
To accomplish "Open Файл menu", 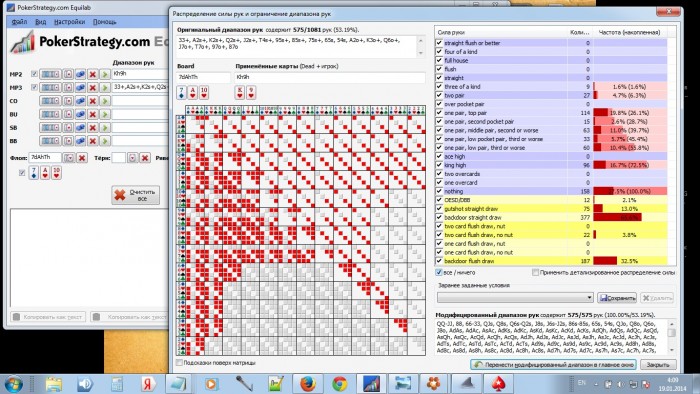I will point(19,22).
